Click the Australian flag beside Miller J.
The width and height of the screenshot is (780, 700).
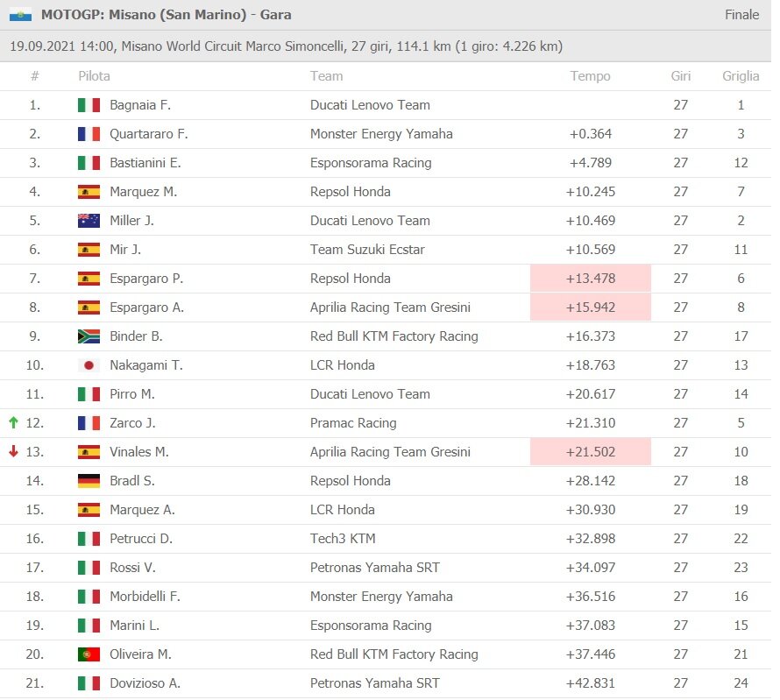[x=89, y=221]
